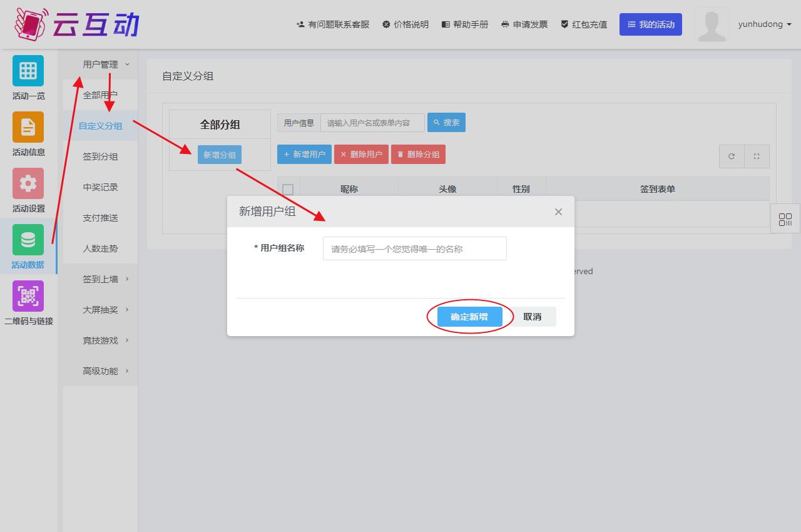This screenshot has height=532, width=801.
Task: Open the 活动一览 grid icon
Action: 28,71
